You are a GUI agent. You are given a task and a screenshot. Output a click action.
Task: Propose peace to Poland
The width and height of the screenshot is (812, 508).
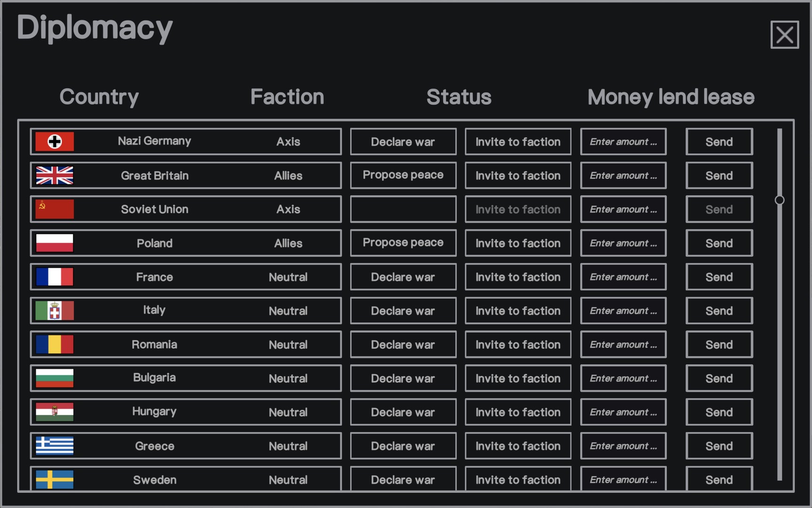(403, 243)
